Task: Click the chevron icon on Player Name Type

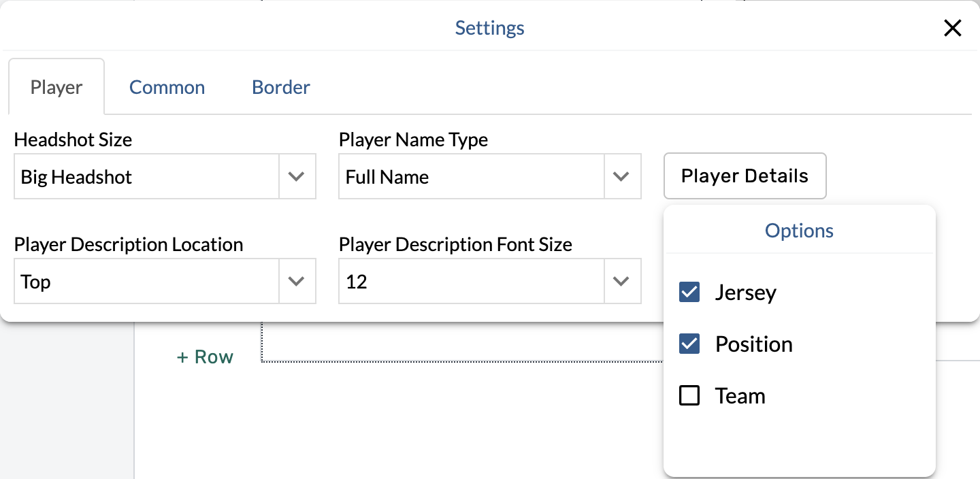Action: [621, 176]
